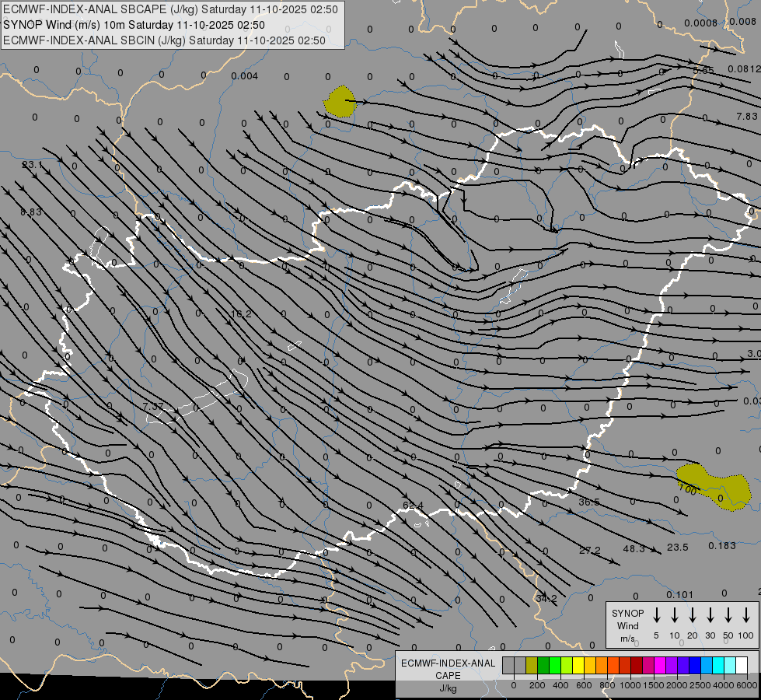This screenshot has height=700, width=761.
Task: Select the deep blue CAPE legend swatch
Action: click(x=695, y=665)
